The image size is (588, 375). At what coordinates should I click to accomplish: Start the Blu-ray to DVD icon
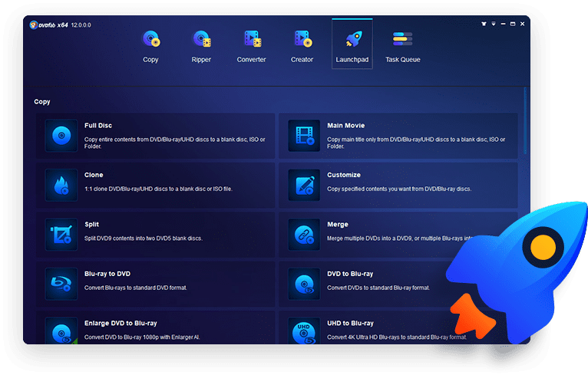pyautogui.click(x=61, y=284)
